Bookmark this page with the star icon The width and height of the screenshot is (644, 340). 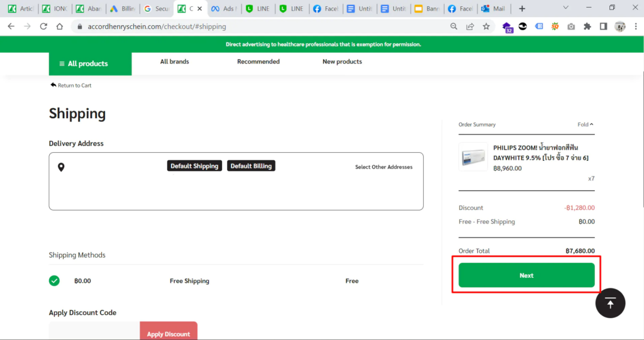tap(486, 26)
